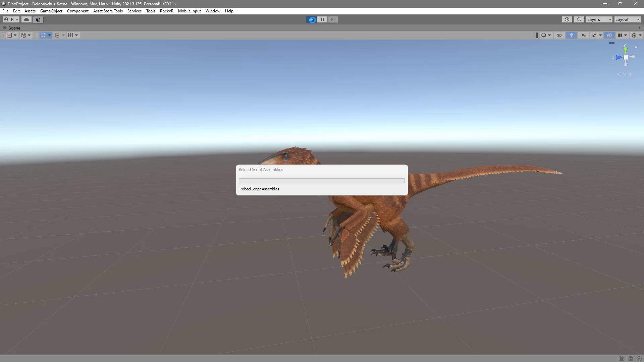
Task: Open the Mobile Input menu
Action: coord(190,11)
